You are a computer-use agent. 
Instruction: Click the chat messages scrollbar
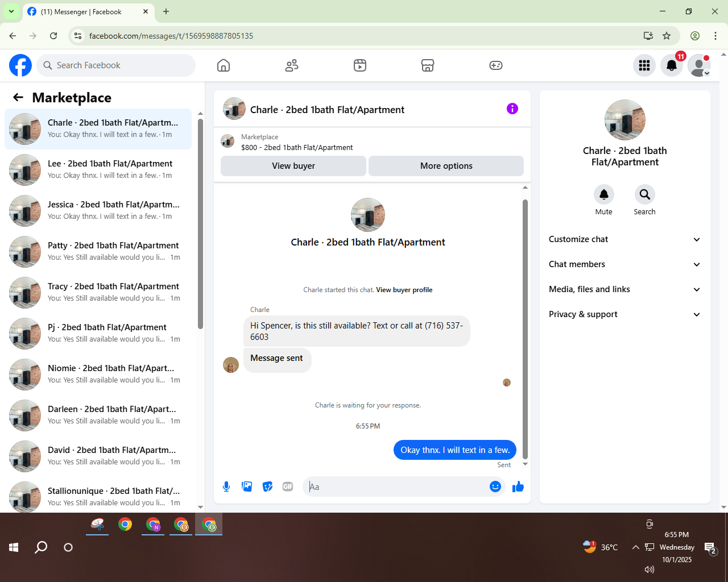[525, 329]
